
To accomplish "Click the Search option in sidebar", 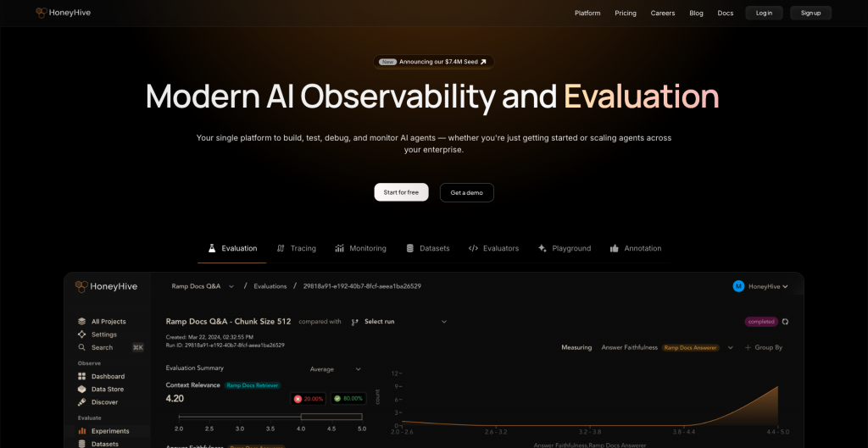I will tap(102, 347).
